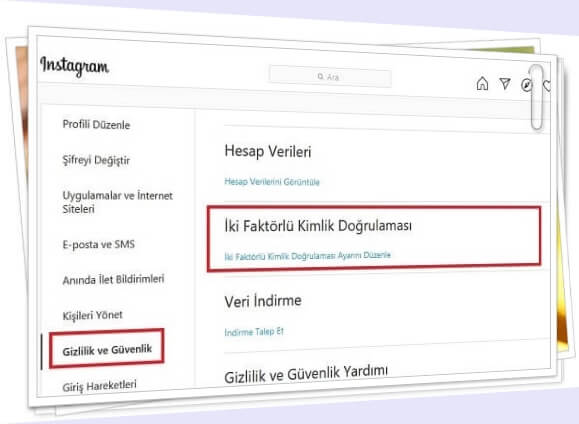Click the Hesap Verilerini Görüntüle link

272,181
